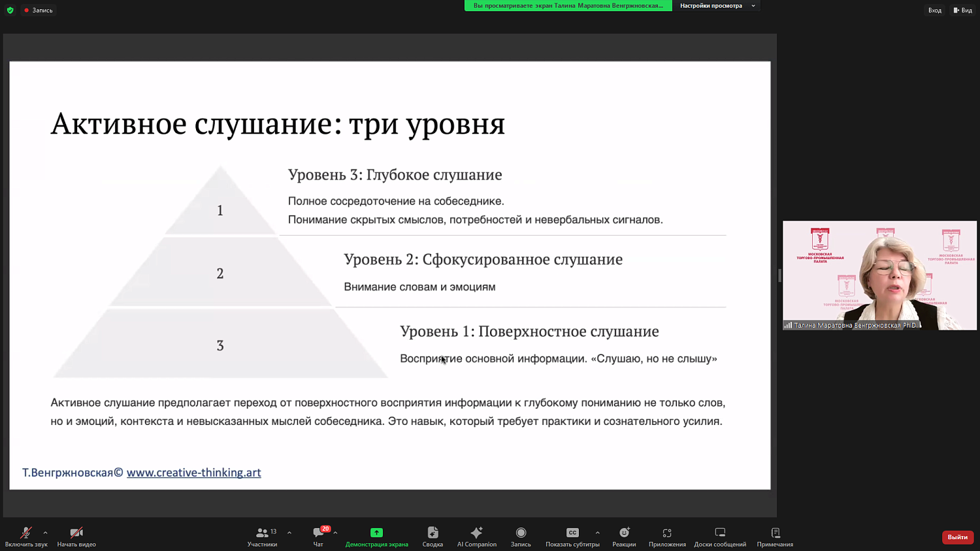This screenshot has width=980, height=551.
Task: Open the Участники (Participants) panel
Action: pyautogui.click(x=262, y=535)
